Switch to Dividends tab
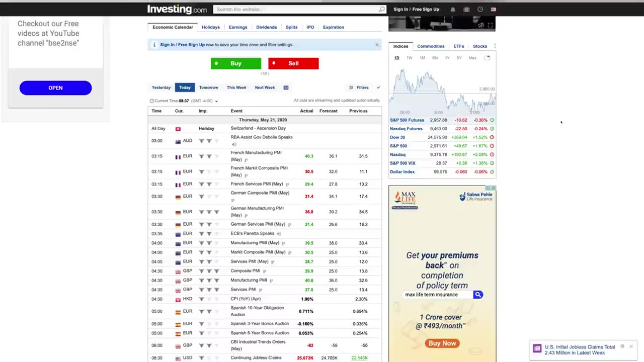Viewport: 644px width, 362px height. (267, 27)
